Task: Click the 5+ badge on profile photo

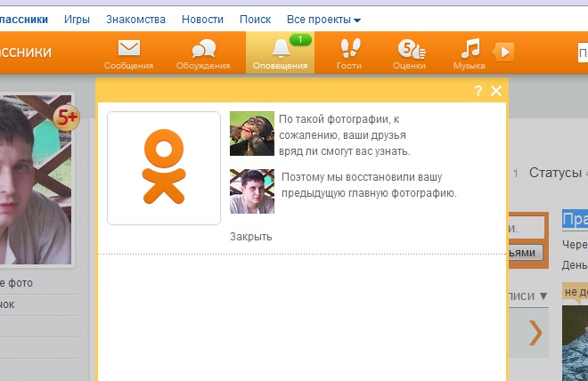Action: pyautogui.click(x=67, y=118)
